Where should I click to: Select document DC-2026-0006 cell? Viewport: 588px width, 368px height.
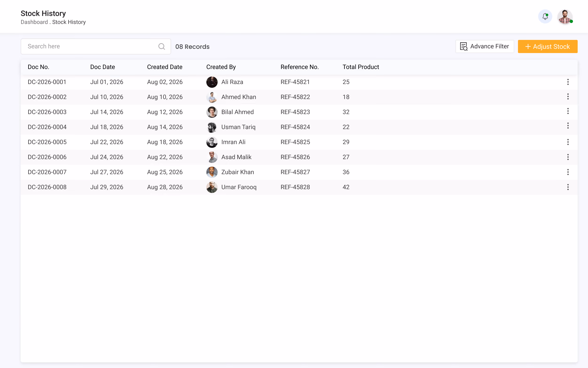coord(47,157)
